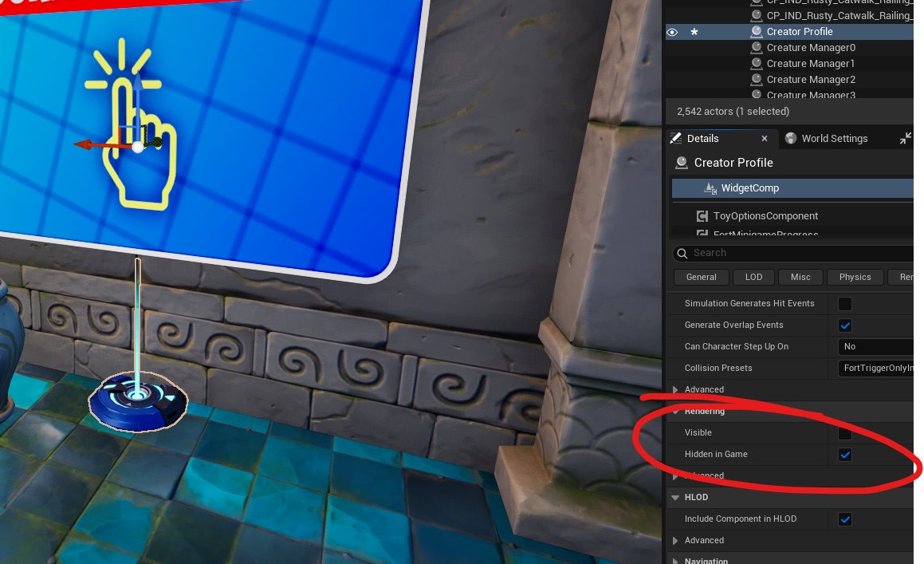Click actor icon beside Creature Manager1
The height and width of the screenshot is (564, 924).
[x=757, y=64]
